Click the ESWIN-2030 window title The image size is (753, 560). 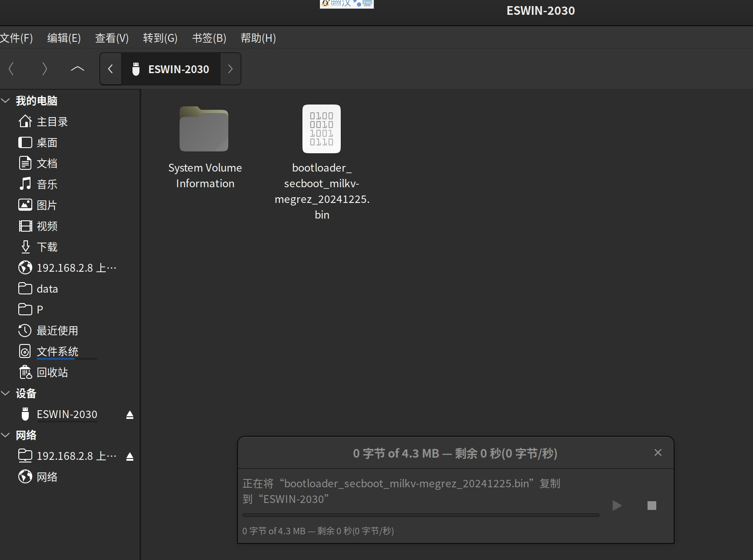tap(540, 10)
